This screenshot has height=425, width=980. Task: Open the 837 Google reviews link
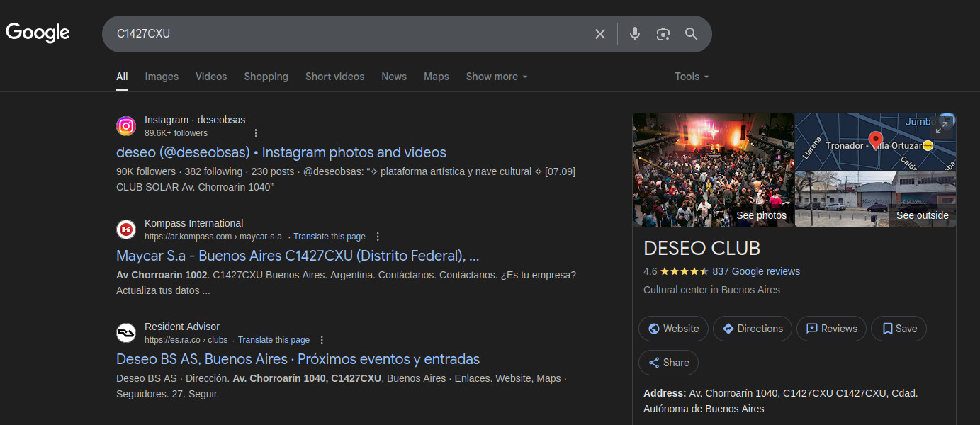point(756,271)
